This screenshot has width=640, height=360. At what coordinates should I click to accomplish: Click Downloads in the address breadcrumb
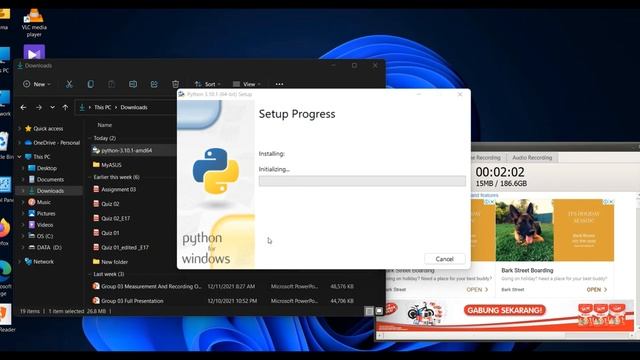[x=134, y=107]
